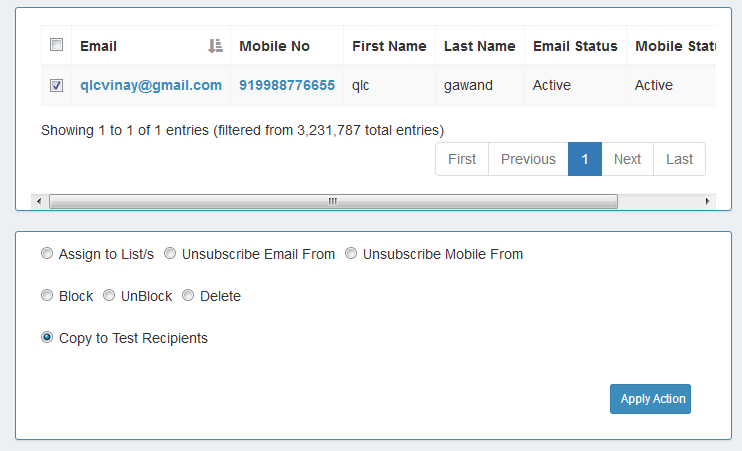The height and width of the screenshot is (451, 742).
Task: Select the Delete radio option
Action: 188,296
